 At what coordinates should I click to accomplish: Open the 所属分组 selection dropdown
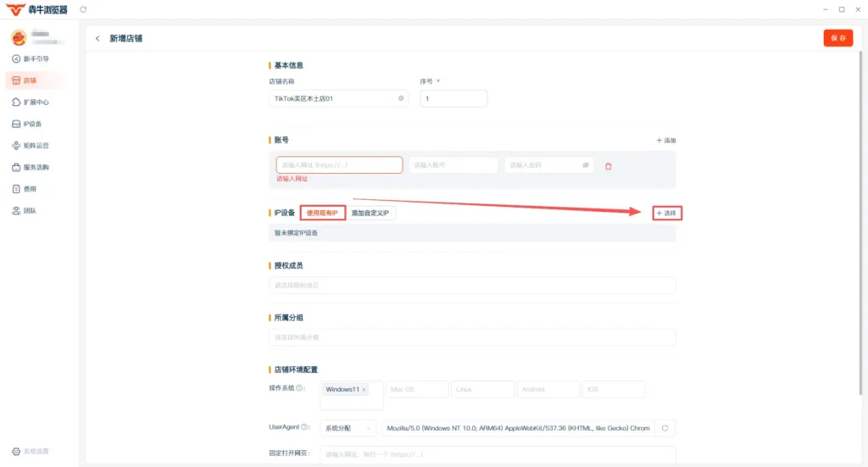pos(472,337)
